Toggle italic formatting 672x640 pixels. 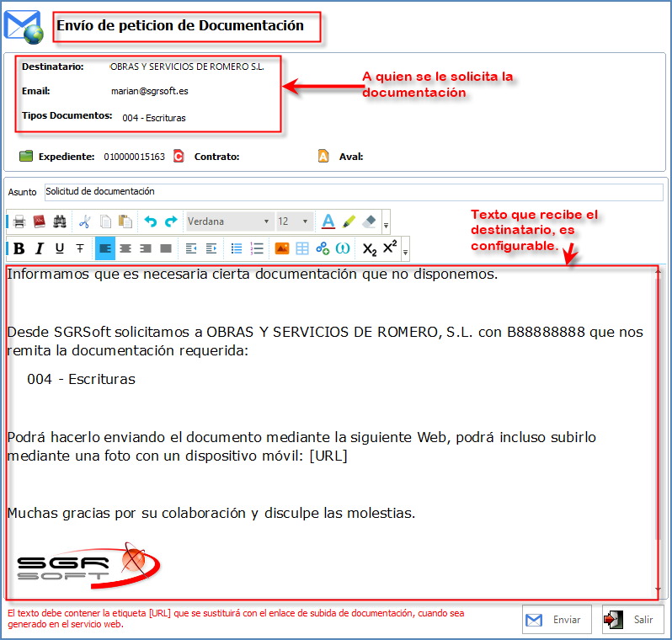(40, 248)
